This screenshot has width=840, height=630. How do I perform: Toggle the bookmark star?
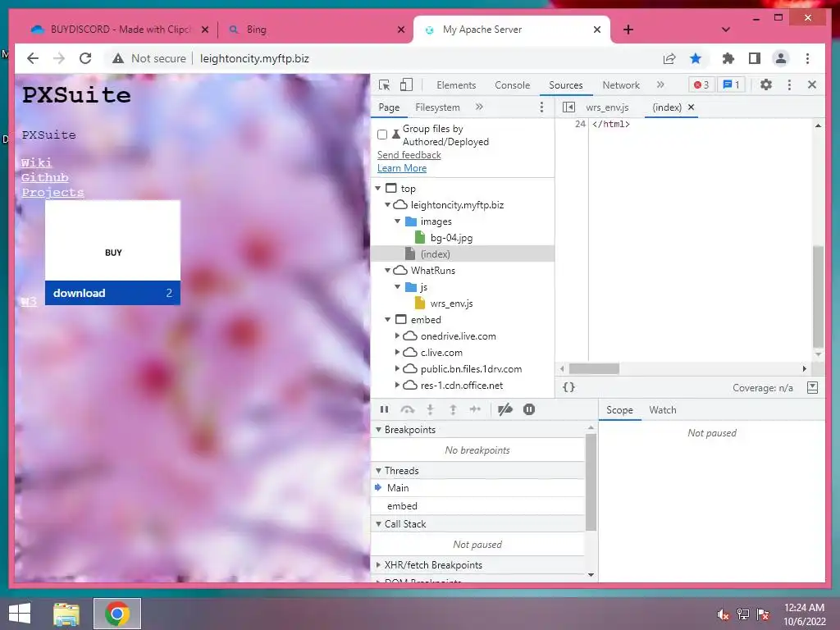coord(696,58)
